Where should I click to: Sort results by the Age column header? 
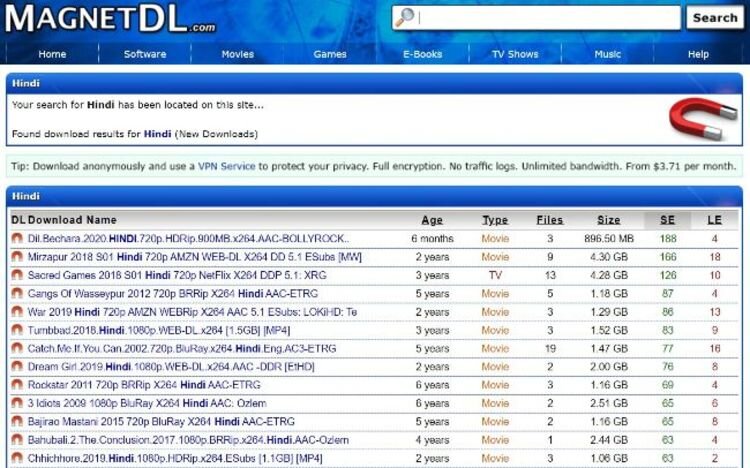click(432, 220)
